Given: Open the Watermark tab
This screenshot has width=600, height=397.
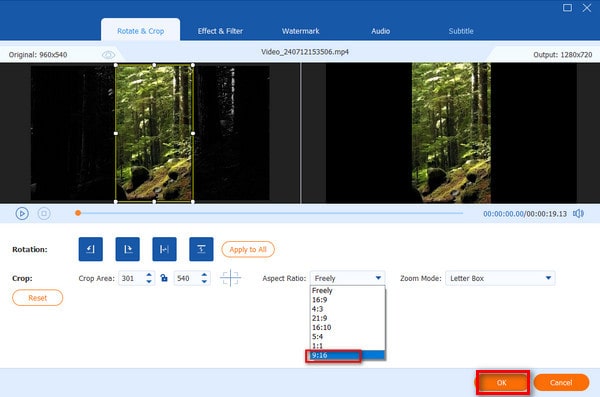Looking at the screenshot, I should (300, 31).
